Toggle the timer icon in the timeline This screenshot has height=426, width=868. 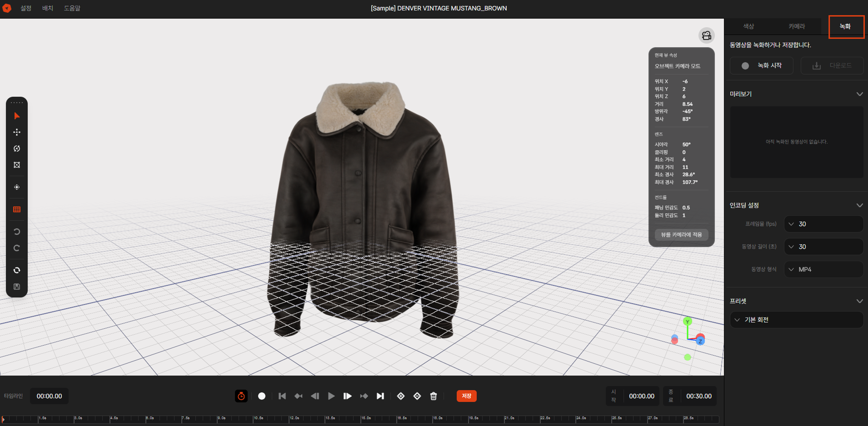pyautogui.click(x=241, y=396)
